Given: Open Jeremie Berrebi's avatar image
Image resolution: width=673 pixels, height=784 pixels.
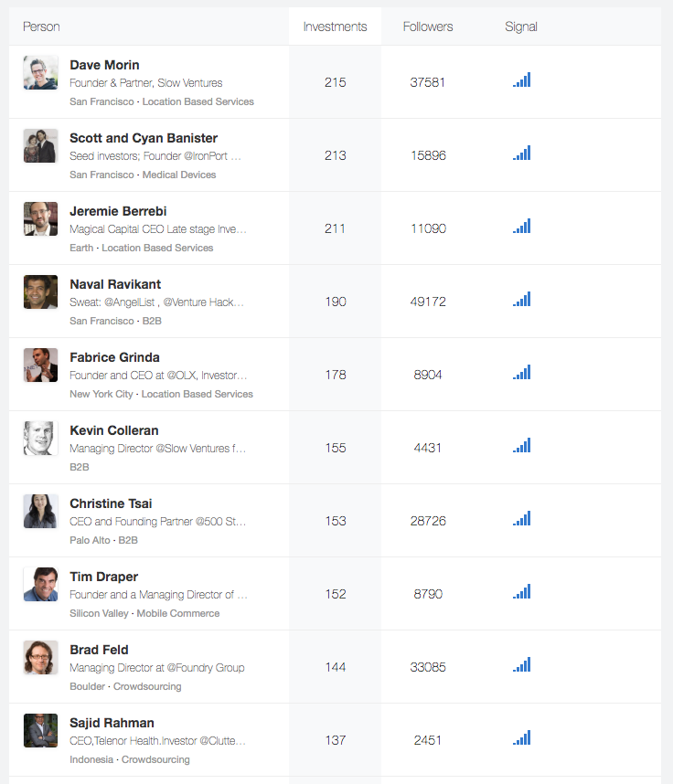Looking at the screenshot, I should click(40, 218).
